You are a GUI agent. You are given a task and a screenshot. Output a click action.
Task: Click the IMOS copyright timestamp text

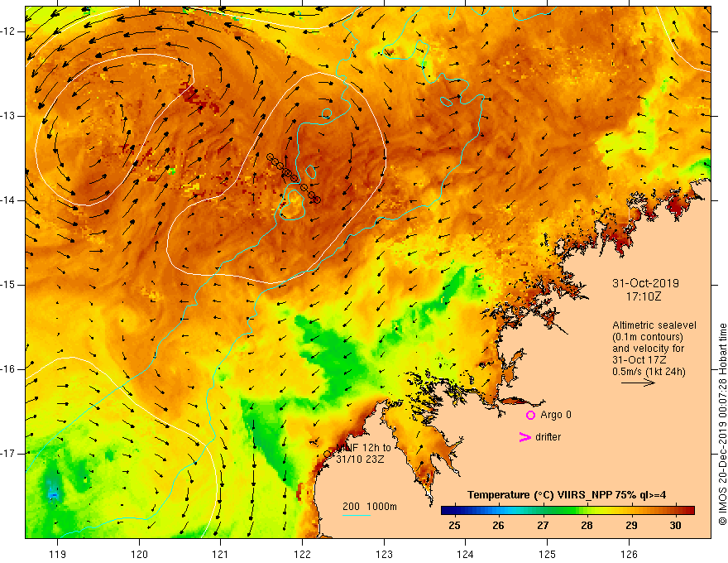coord(722,424)
